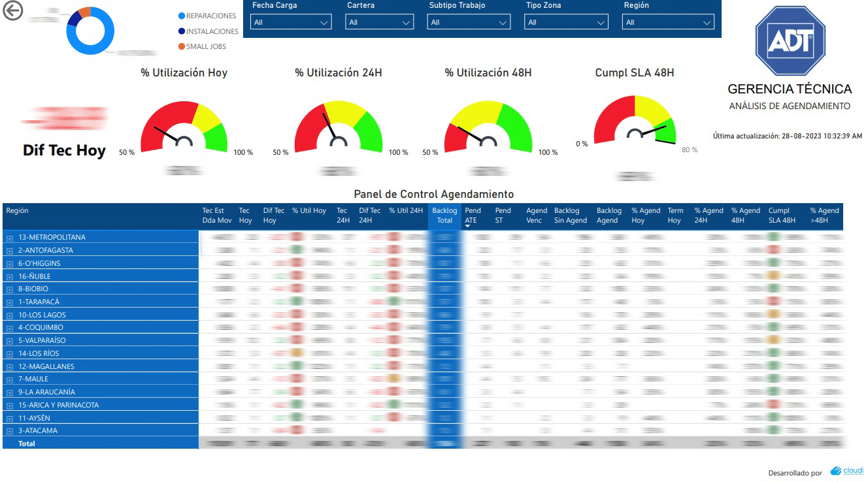Expand the 15-ARICA Y PARINACOTA row

10,406
